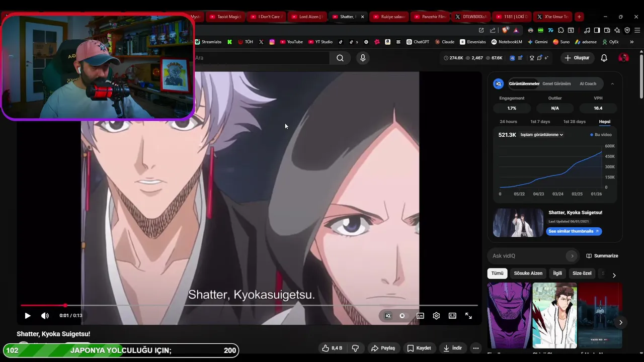The height and width of the screenshot is (362, 644).
Task: Mute the video using the speaker icon
Action: coord(45,316)
